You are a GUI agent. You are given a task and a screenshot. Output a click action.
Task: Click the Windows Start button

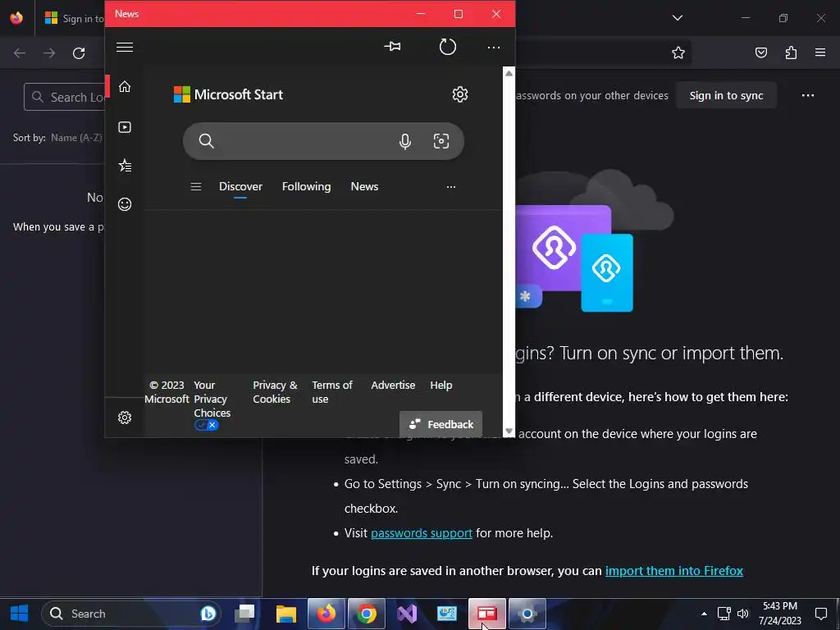tap(20, 614)
